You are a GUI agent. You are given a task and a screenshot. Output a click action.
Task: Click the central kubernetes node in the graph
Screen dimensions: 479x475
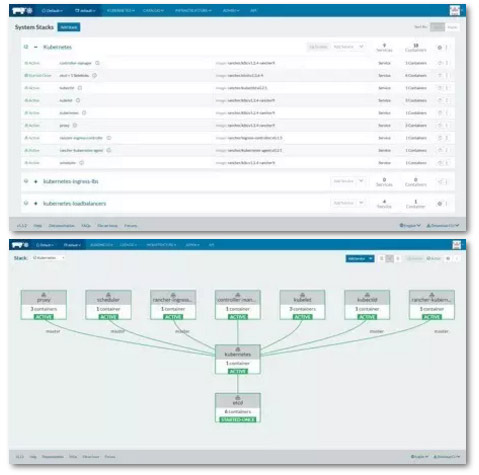coord(238,359)
